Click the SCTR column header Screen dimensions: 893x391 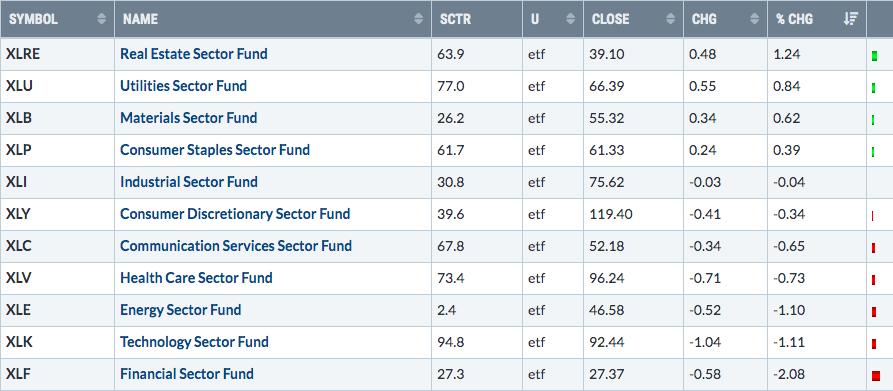[x=455, y=19]
